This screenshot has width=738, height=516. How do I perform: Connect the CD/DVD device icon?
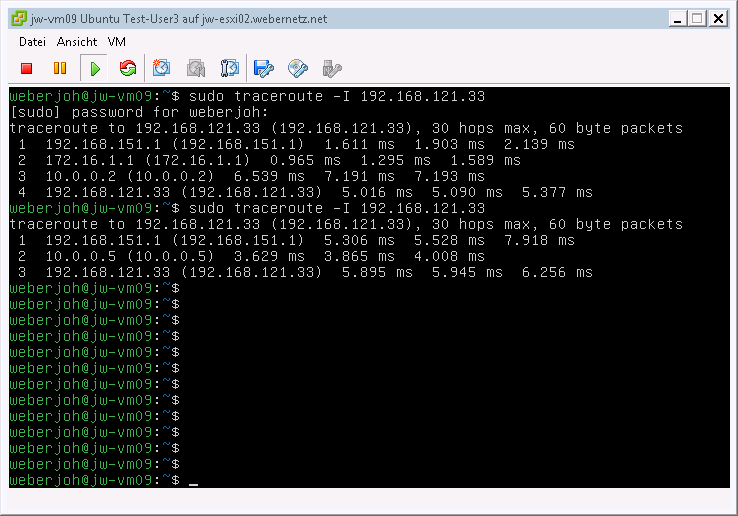[298, 69]
